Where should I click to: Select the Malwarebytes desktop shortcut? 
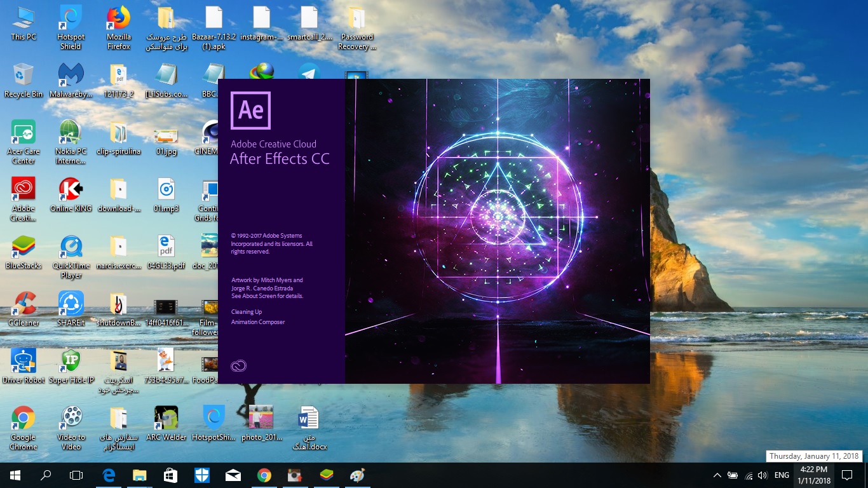pyautogui.click(x=71, y=81)
